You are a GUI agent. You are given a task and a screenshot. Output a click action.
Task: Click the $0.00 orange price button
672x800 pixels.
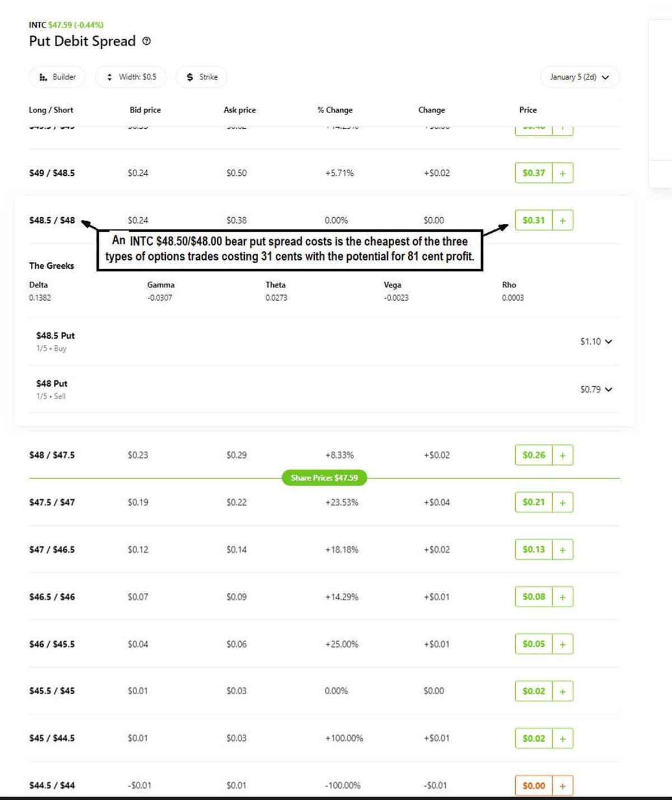pyautogui.click(x=534, y=785)
